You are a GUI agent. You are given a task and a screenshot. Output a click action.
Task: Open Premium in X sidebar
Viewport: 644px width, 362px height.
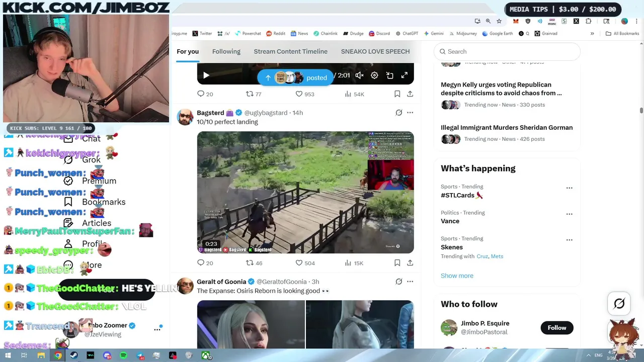[x=91, y=181]
